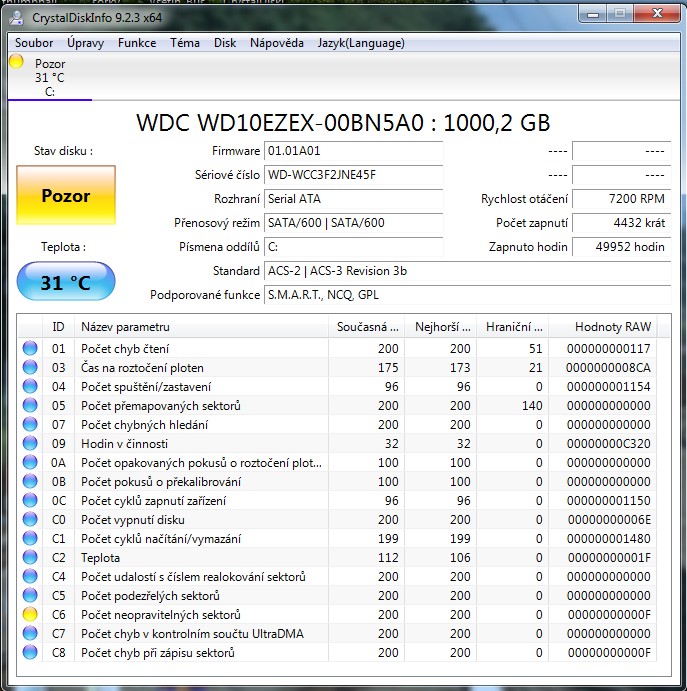Screen dimensions: 687x691
Task: Click the blue status icon for Teplota row C2
Action: point(31,558)
